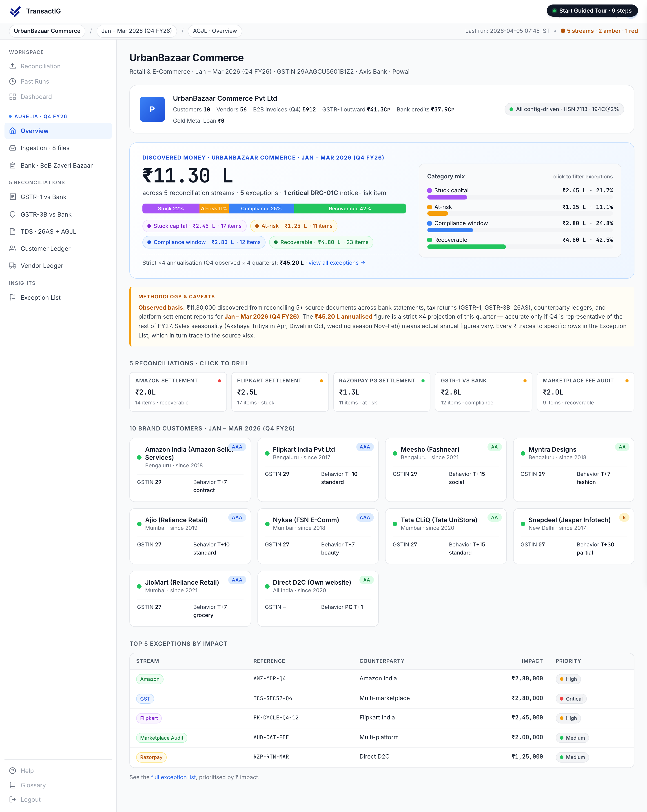Filter by Stuck capital chip
The image size is (647, 812).
click(x=194, y=226)
